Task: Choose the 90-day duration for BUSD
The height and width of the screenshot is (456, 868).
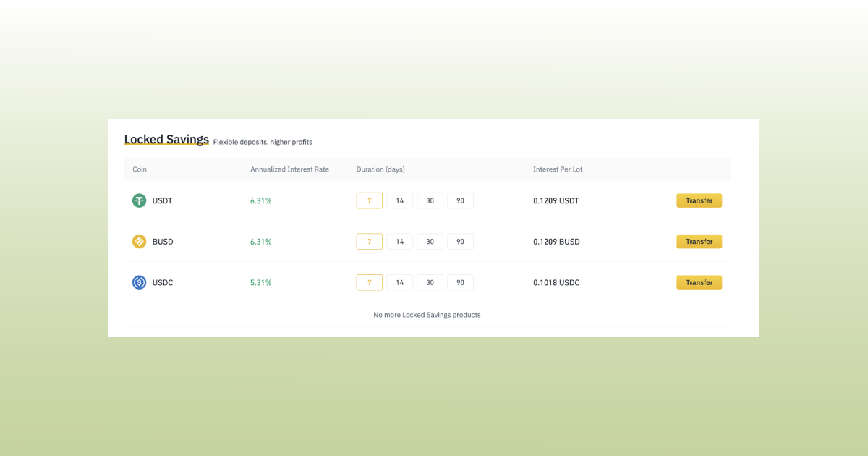Action: pyautogui.click(x=460, y=241)
